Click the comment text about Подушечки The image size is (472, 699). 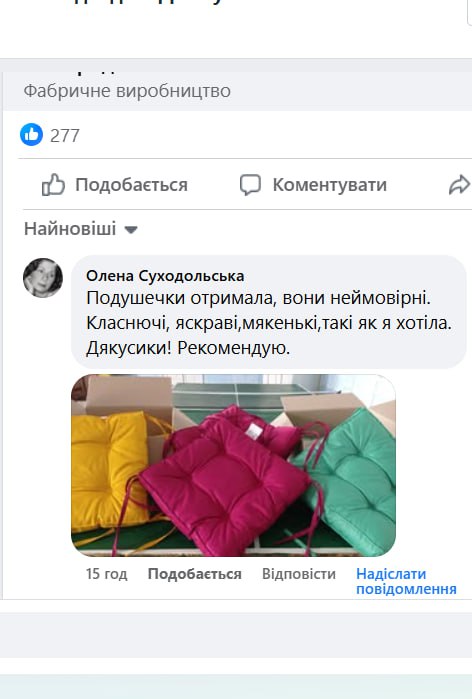269,323
